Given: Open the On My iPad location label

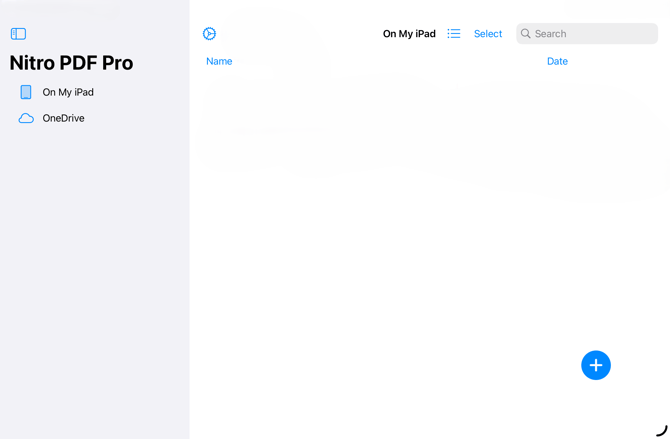Looking at the screenshot, I should click(x=68, y=92).
